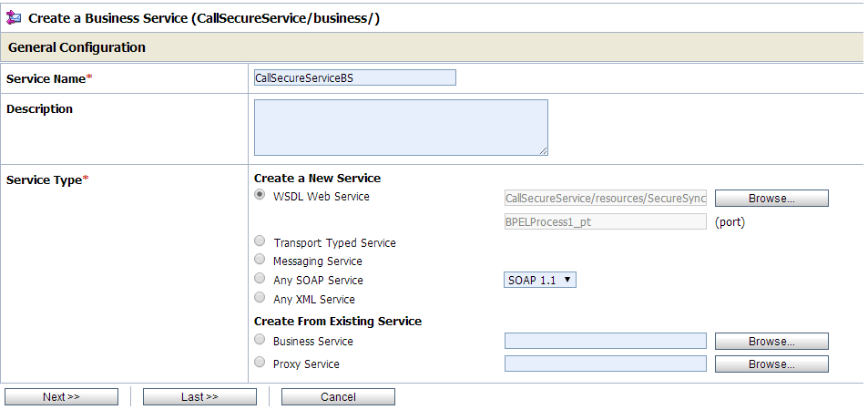Choose the Proxy Service radio button
Viewport: 868px width, 420px height.
coord(260,363)
